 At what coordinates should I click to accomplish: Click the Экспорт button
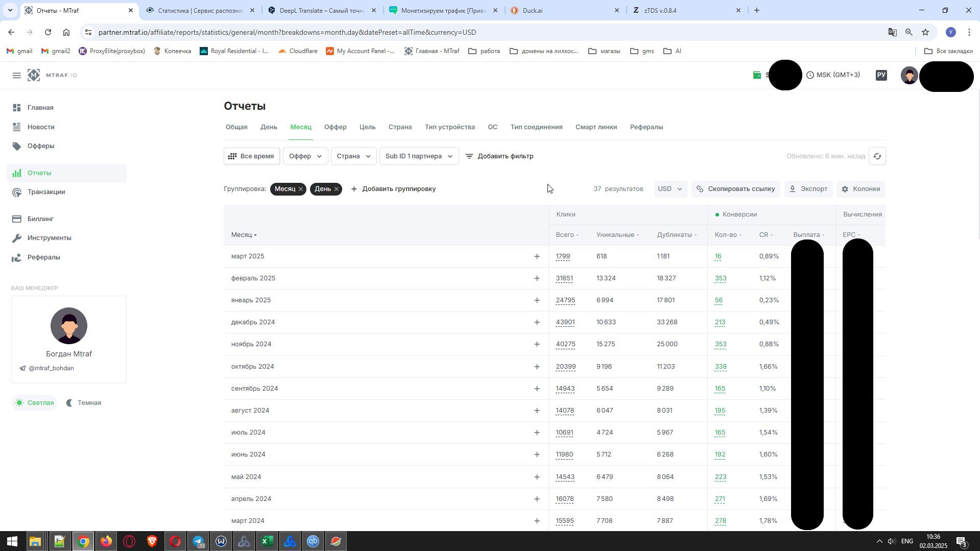coord(808,189)
